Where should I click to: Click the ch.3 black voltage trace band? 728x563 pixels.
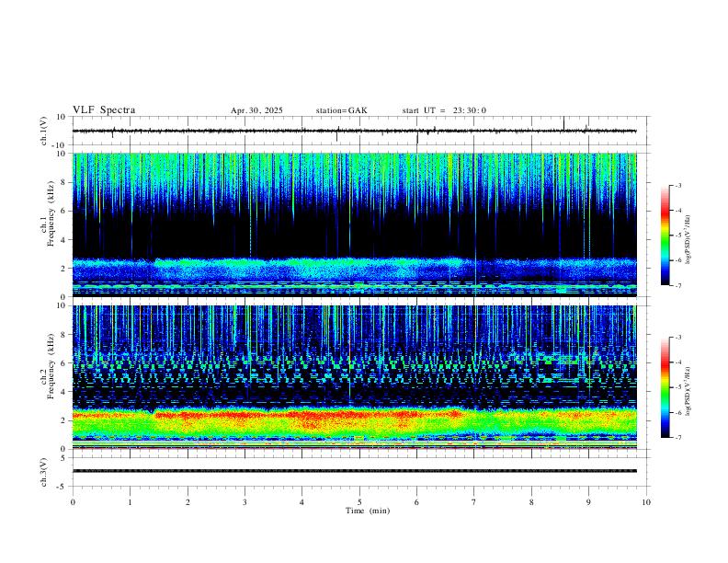[x=354, y=471]
